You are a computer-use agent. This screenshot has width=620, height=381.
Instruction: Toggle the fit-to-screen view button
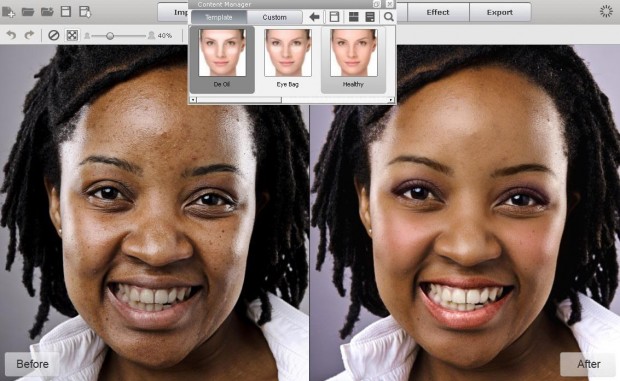point(72,35)
